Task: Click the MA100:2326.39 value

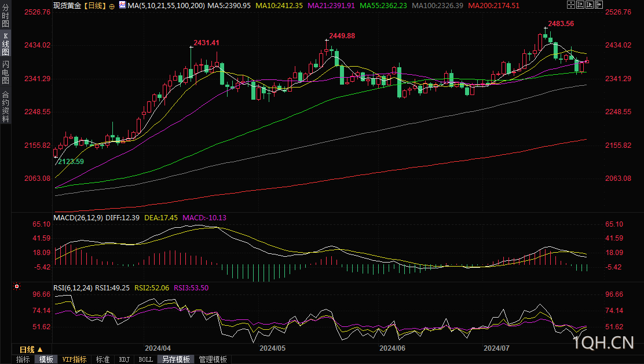Action: click(x=438, y=6)
